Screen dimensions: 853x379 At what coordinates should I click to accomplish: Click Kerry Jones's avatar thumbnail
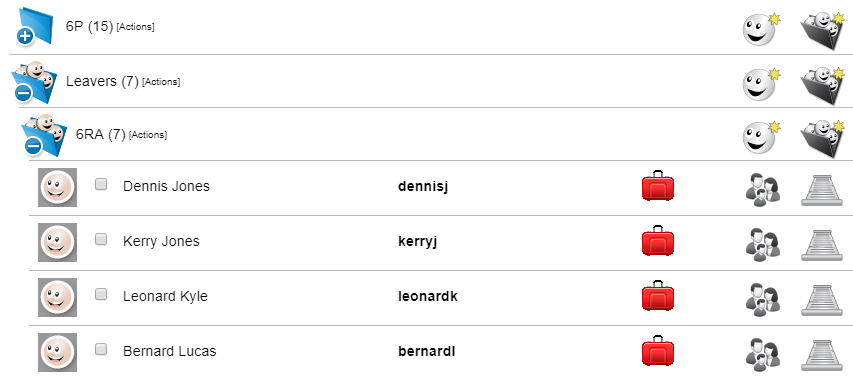[57, 243]
